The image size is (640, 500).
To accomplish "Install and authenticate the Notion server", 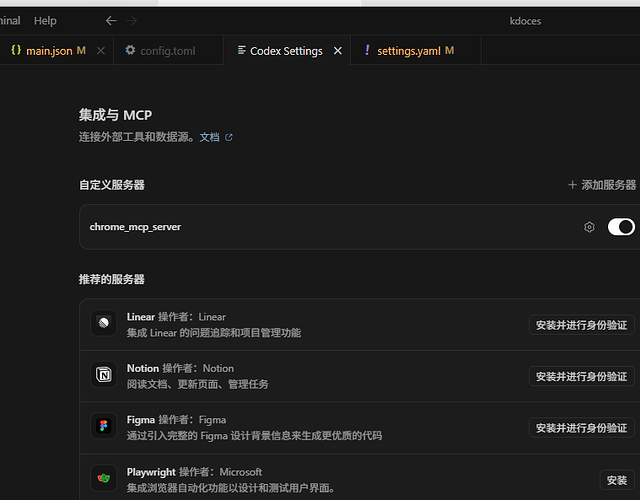I will [x=582, y=376].
